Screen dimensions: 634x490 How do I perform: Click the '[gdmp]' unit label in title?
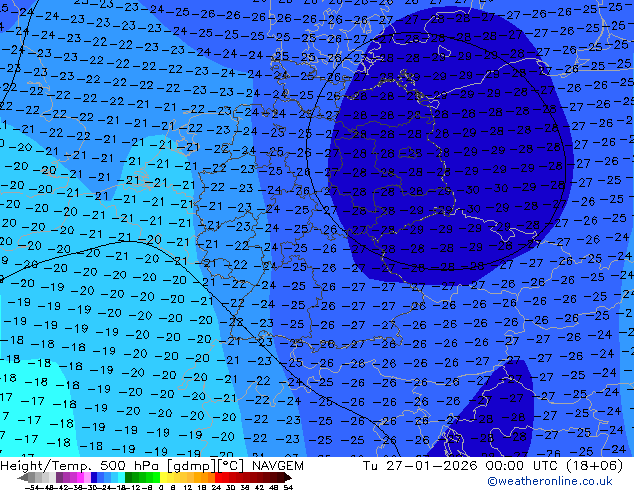tap(191, 466)
